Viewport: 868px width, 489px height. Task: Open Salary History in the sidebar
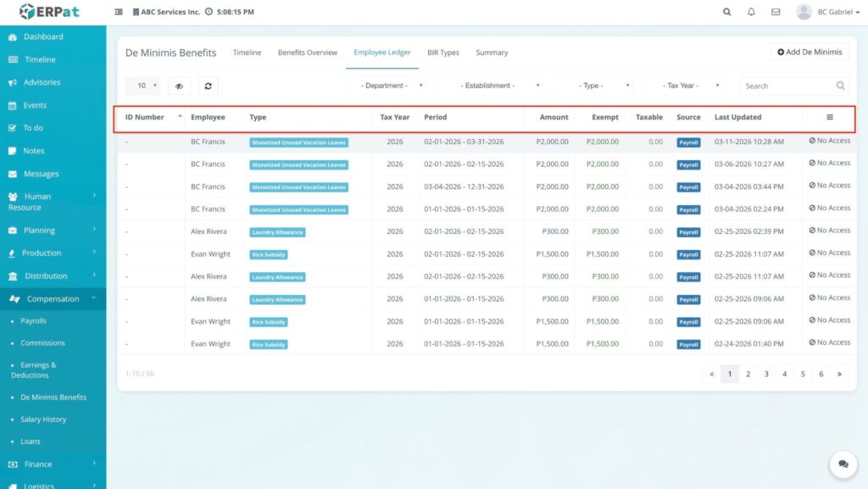point(43,420)
